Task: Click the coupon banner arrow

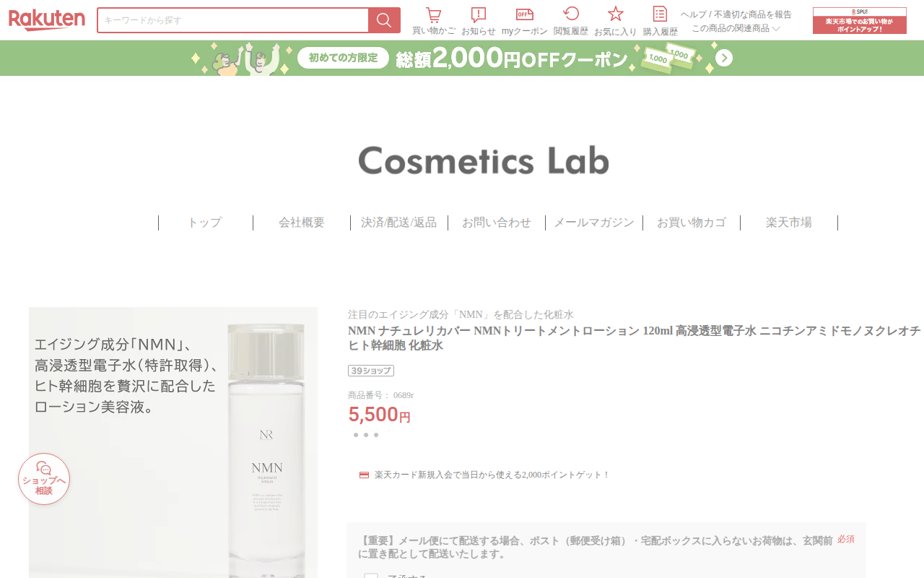Action: coord(724,58)
